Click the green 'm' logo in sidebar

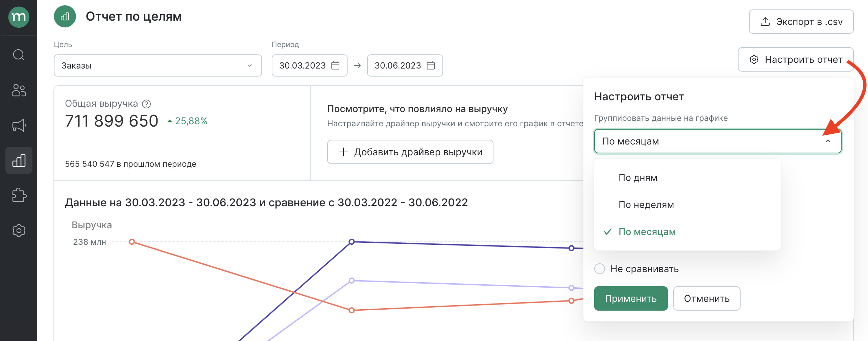coord(19,17)
